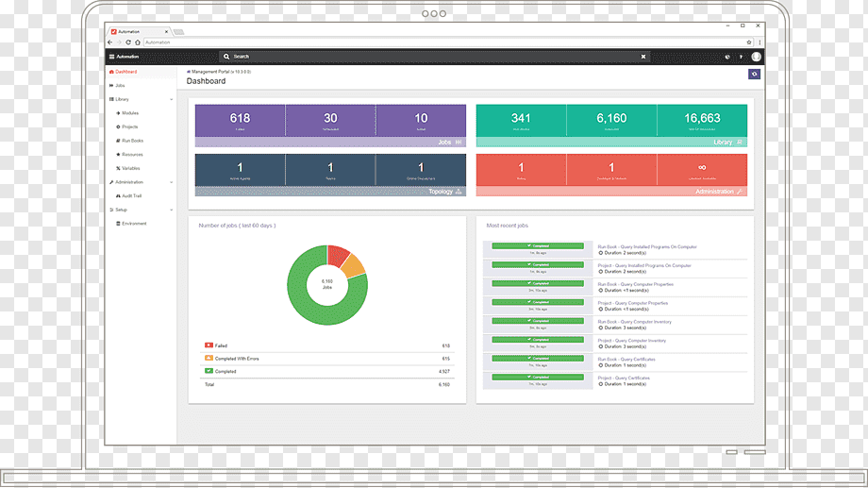Bookmark the page with the star icon
868x488 pixels.
[749, 42]
